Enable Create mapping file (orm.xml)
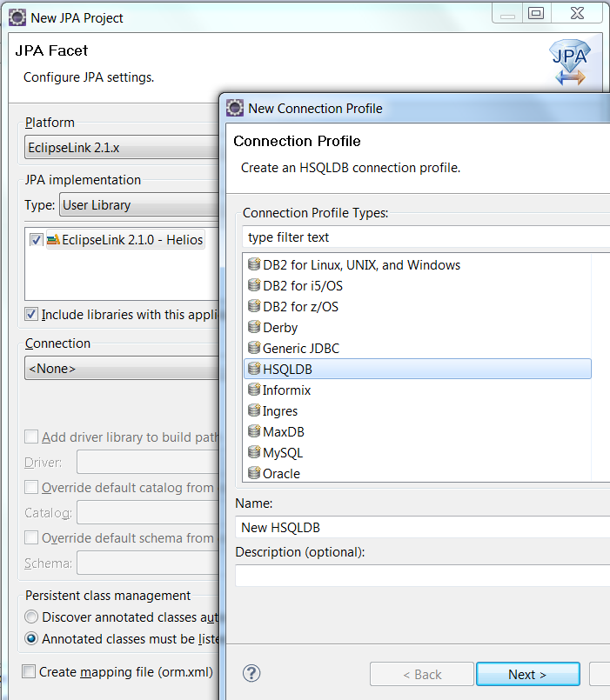This screenshot has height=700, width=610. click(29, 671)
